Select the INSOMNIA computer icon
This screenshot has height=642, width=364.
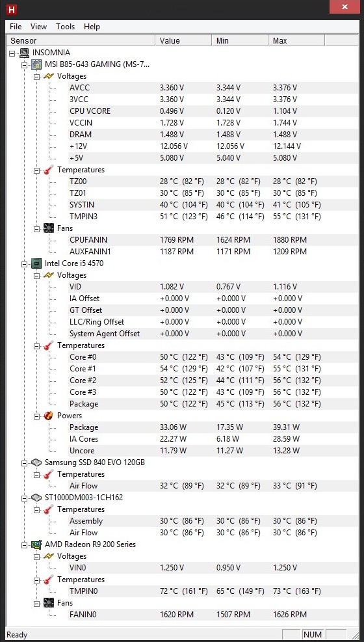pos(25,53)
